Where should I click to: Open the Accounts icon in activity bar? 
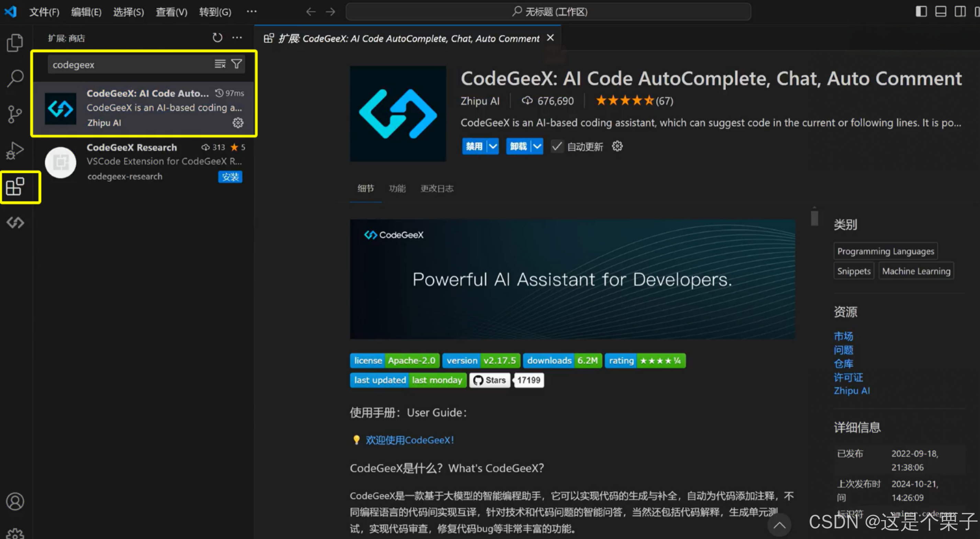tap(15, 501)
